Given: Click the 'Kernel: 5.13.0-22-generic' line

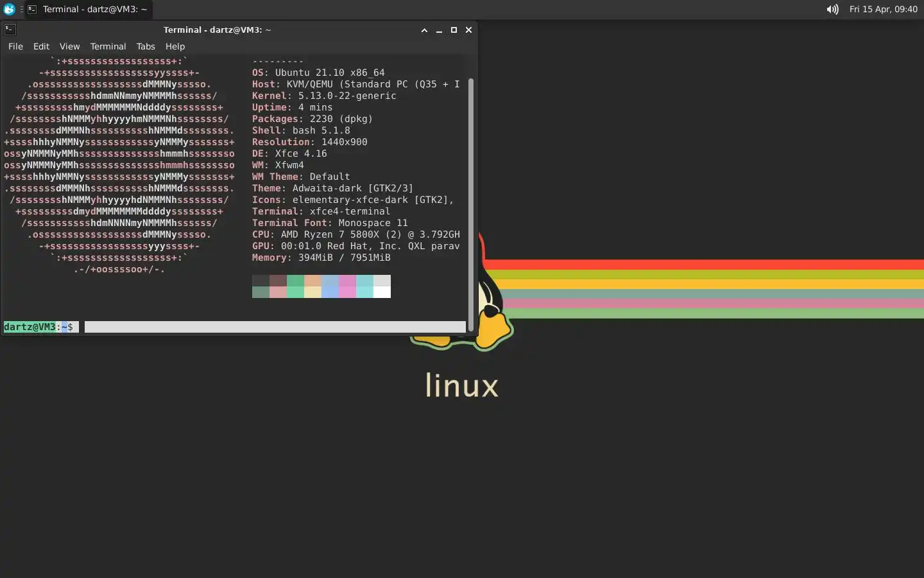Looking at the screenshot, I should coord(324,96).
